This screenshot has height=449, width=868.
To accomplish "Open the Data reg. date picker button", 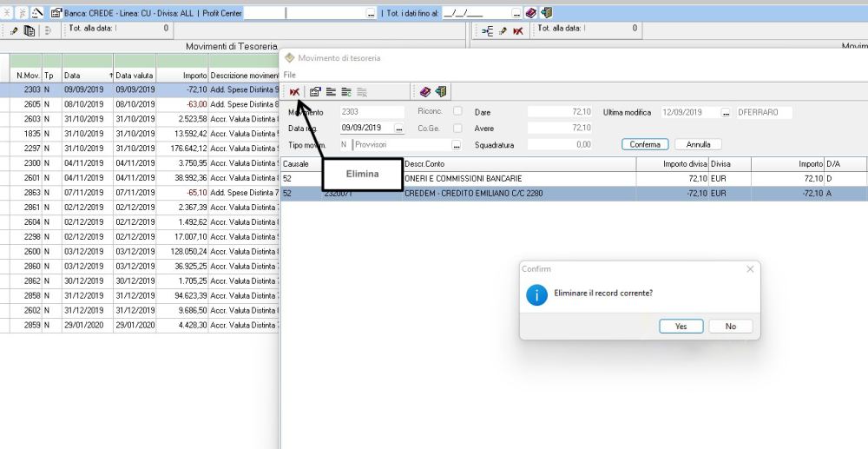I will point(398,128).
